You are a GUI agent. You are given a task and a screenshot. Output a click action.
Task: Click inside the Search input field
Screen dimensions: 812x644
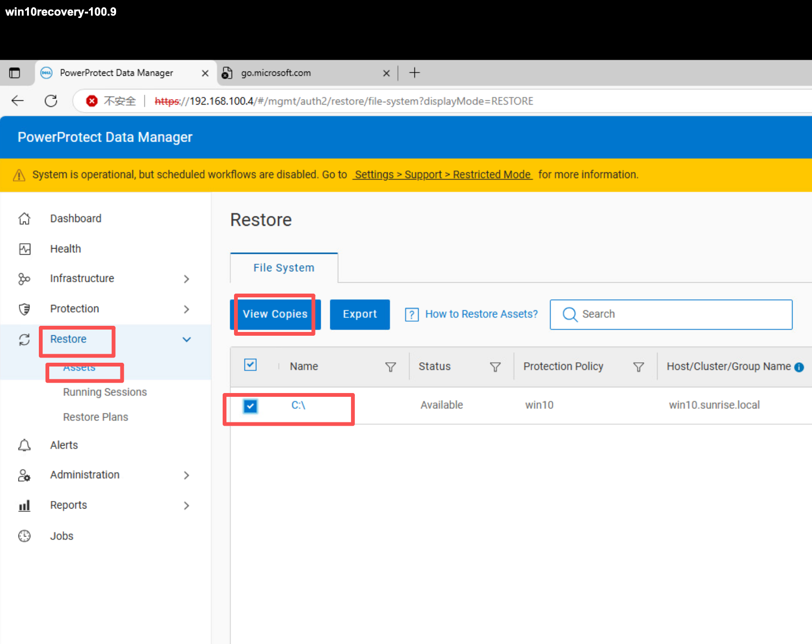coord(671,314)
